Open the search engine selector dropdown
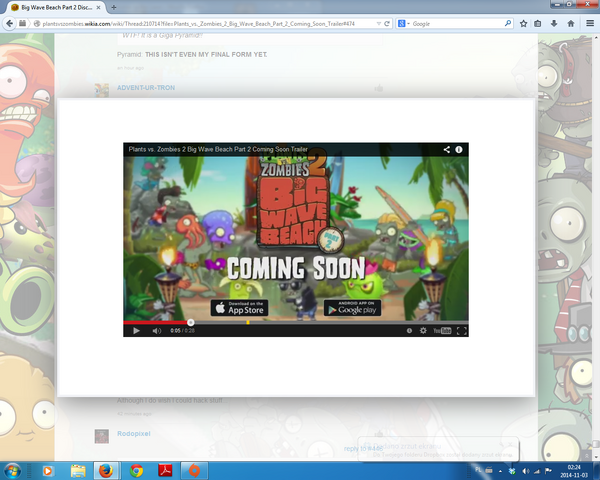Screen dimensions: 600x480 point(403,24)
